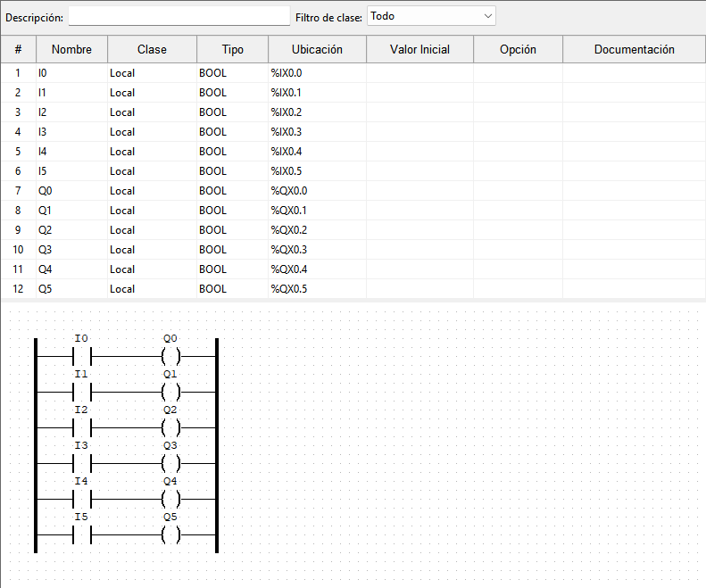Click location cell %IX0.1

pos(317,93)
